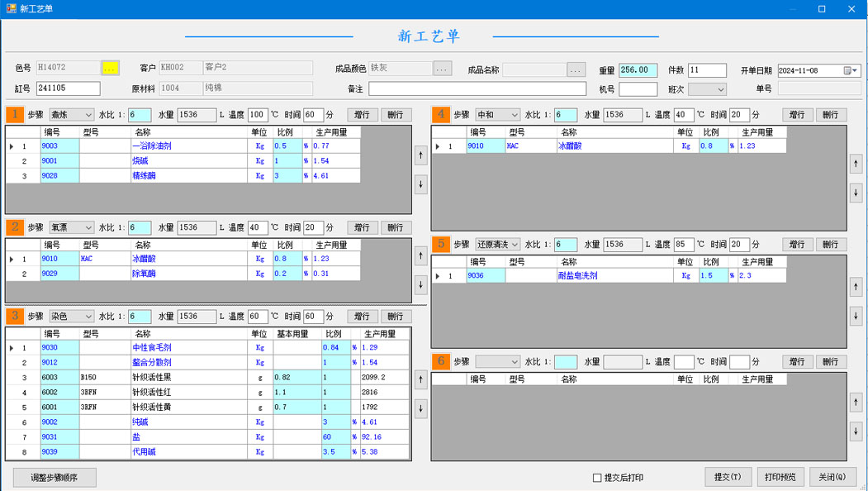Click the browse button next to 成品名称
The image size is (868, 491).
pyautogui.click(x=576, y=70)
